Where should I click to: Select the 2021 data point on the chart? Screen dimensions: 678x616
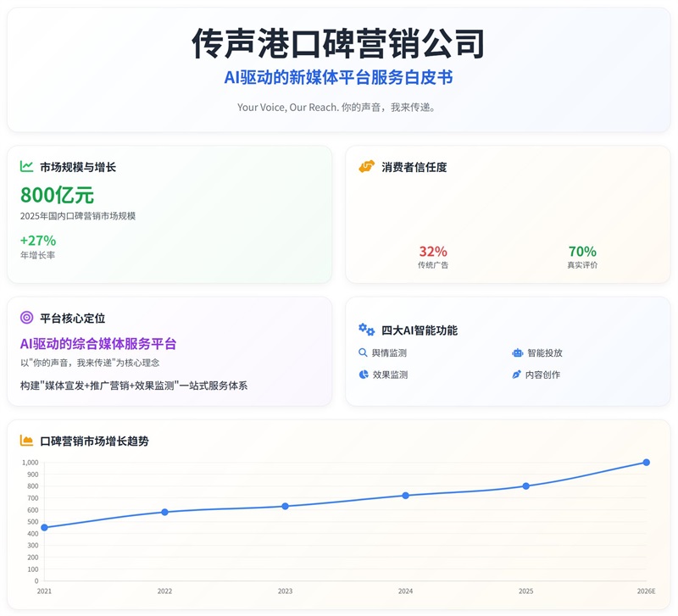tap(44, 527)
